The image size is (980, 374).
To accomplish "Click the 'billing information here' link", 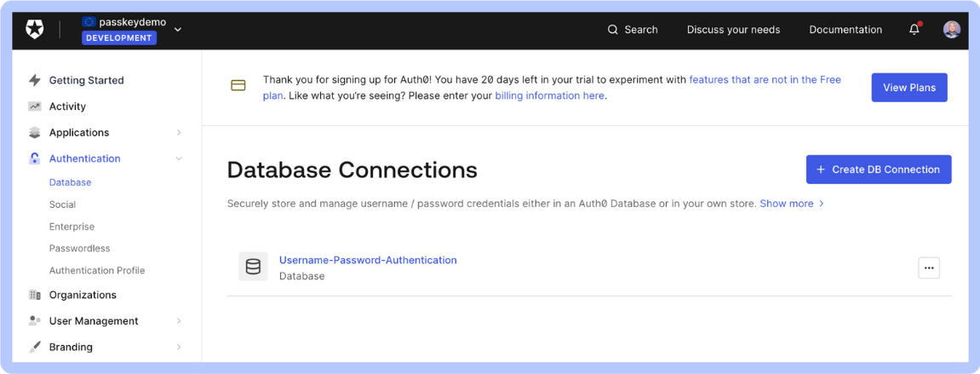I will [549, 95].
